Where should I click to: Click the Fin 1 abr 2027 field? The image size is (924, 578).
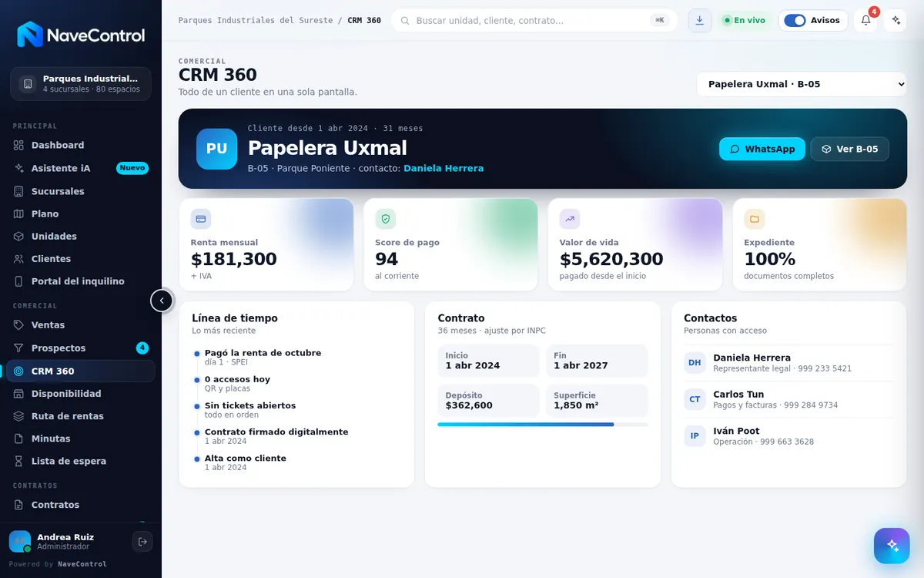point(597,361)
